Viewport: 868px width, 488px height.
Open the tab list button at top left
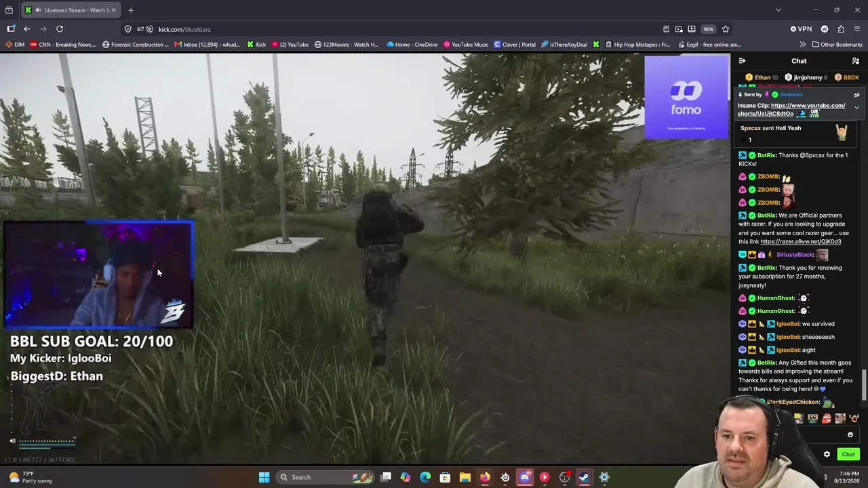coord(9,10)
